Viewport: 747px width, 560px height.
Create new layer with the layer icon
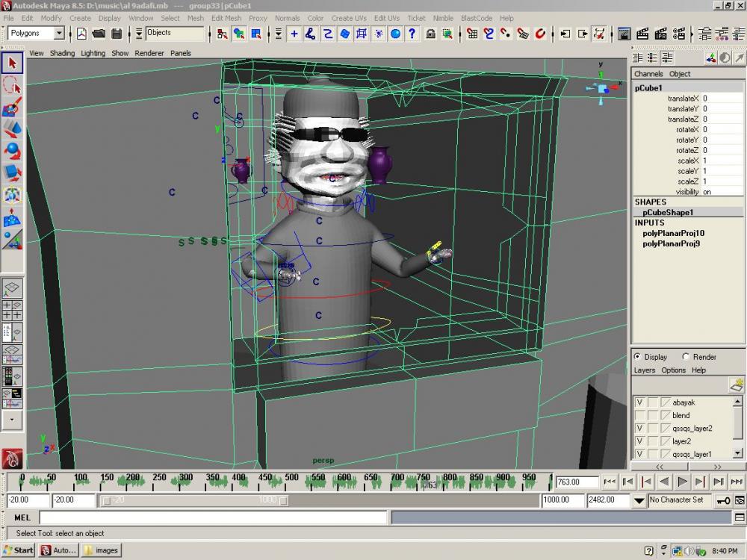pyautogui.click(x=737, y=385)
